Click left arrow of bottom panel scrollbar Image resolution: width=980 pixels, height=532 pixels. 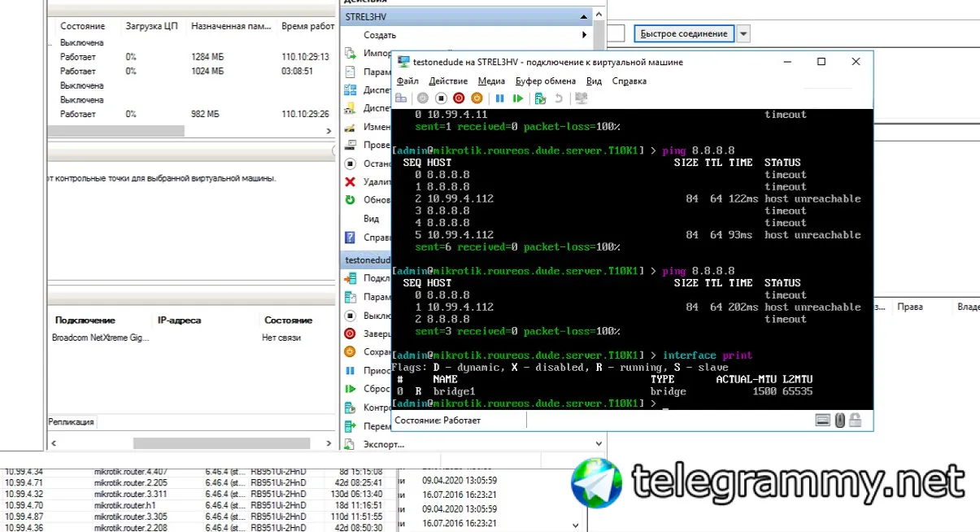[x=54, y=443]
